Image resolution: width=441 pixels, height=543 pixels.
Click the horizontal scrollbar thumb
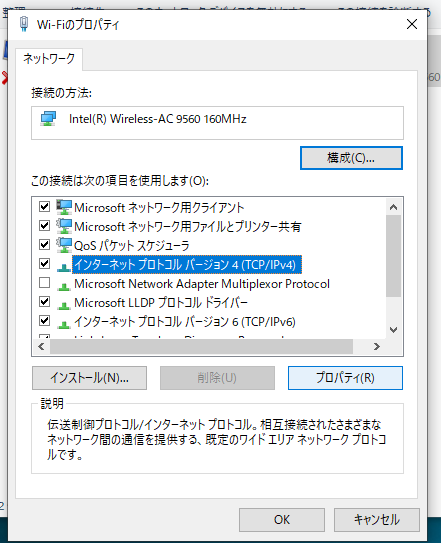tap(201, 346)
